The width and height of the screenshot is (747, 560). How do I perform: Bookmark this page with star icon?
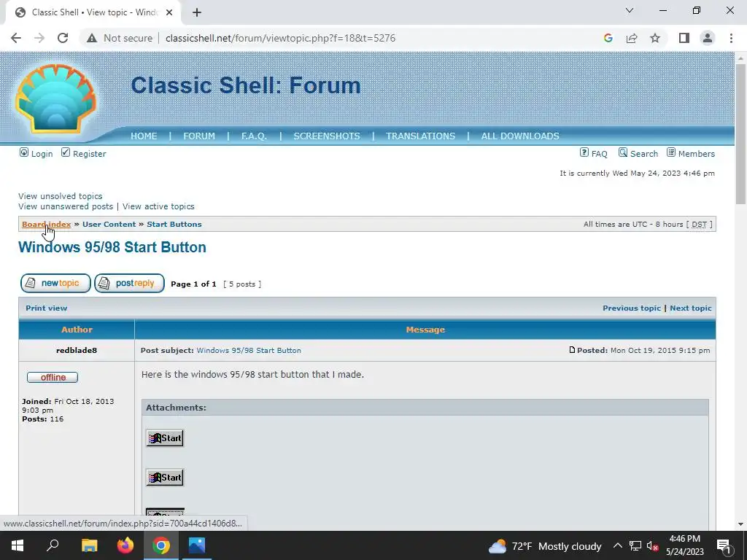(x=655, y=38)
